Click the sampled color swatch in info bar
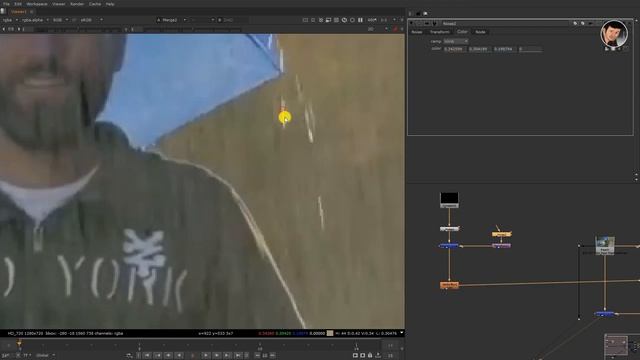The image size is (640, 360). click(x=330, y=333)
